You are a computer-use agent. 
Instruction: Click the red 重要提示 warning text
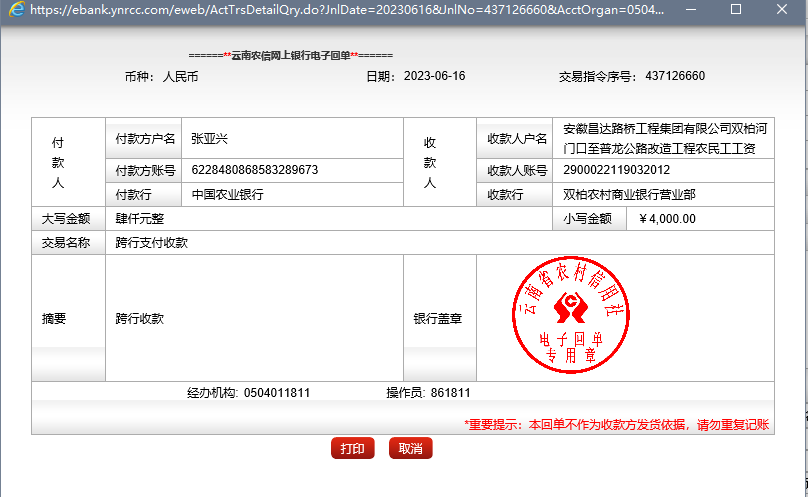coord(616,424)
